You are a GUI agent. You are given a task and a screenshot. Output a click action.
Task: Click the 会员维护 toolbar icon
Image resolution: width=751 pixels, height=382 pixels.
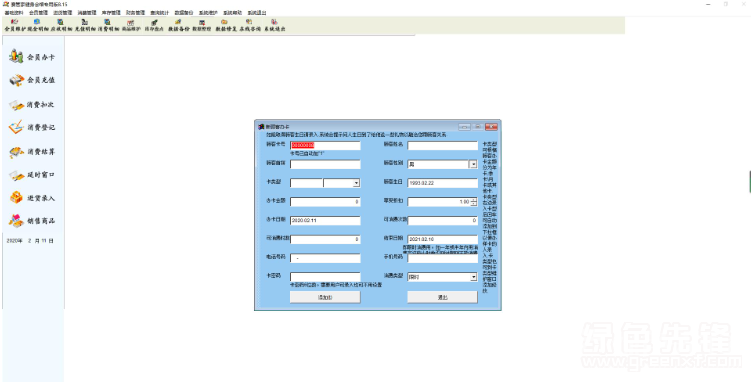[x=15, y=25]
